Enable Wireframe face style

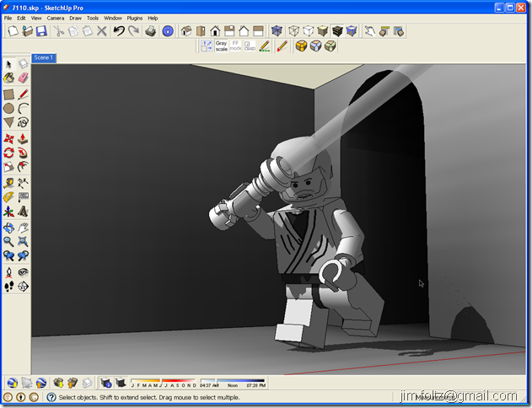tap(293, 31)
